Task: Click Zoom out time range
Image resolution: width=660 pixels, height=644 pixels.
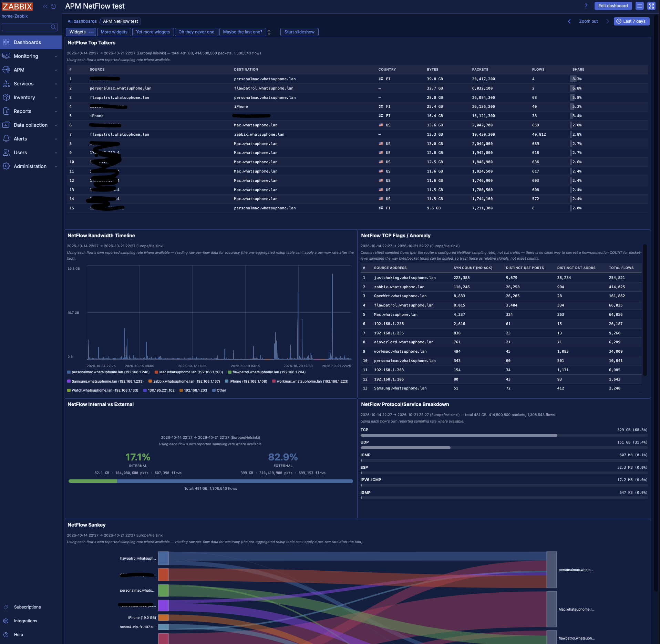Action: click(x=588, y=21)
